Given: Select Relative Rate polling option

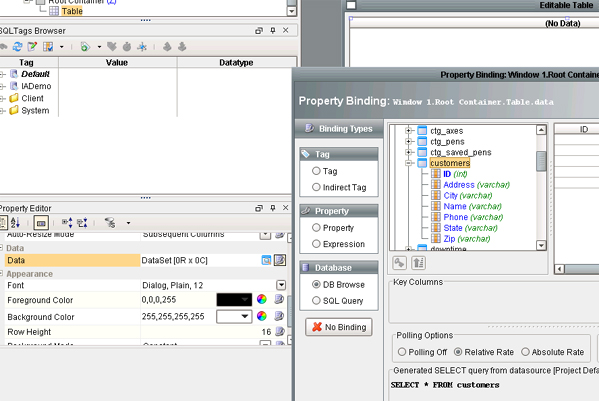Looking at the screenshot, I should (x=458, y=352).
